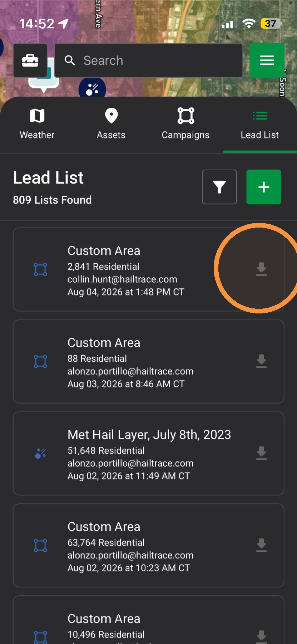Download the 88 Residential Custom Area list

[261, 361]
